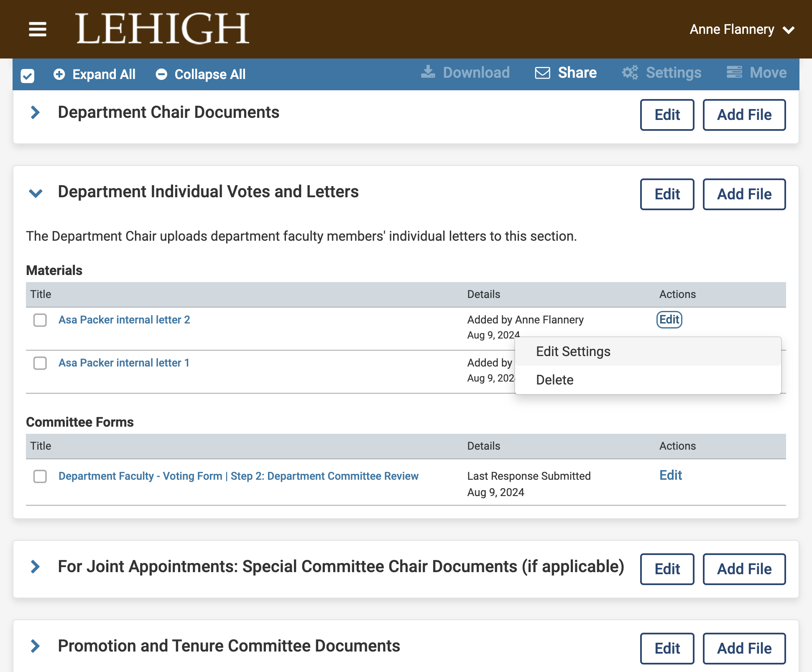Click the 'Last Response Submitted' detail text
The image size is (812, 672).
click(529, 476)
